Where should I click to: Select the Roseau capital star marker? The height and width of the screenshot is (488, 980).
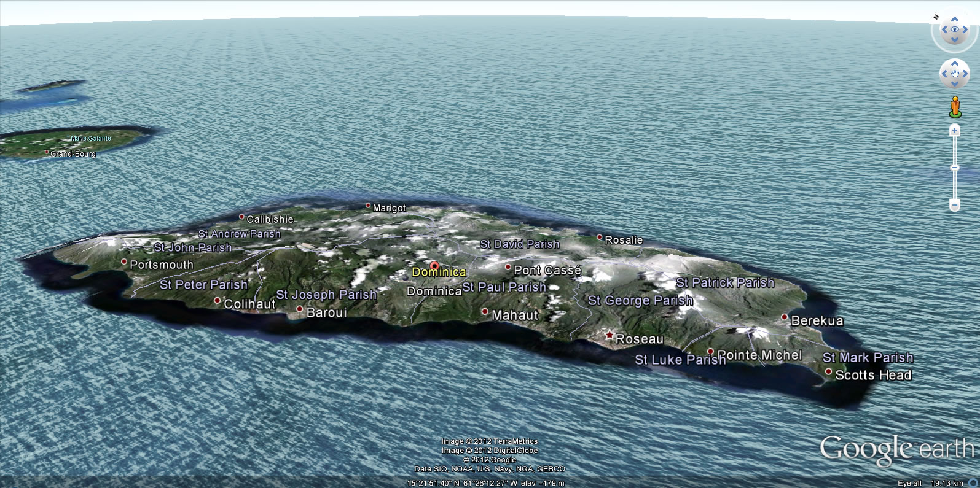(609, 335)
